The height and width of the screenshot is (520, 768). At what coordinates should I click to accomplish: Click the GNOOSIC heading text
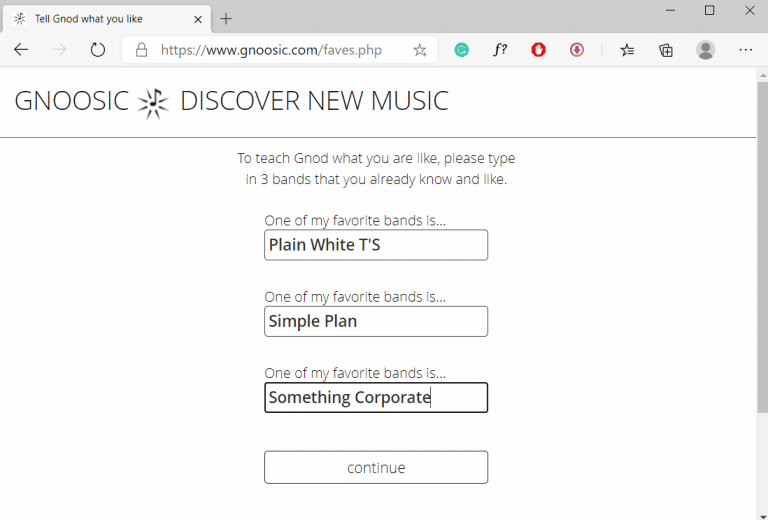click(72, 101)
